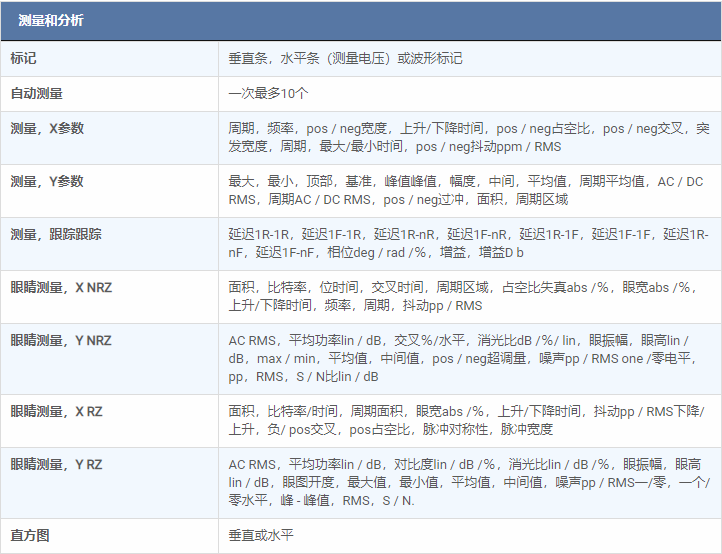Select the 眼睛测量，Y NRZ label
The image size is (722, 554).
[61, 340]
